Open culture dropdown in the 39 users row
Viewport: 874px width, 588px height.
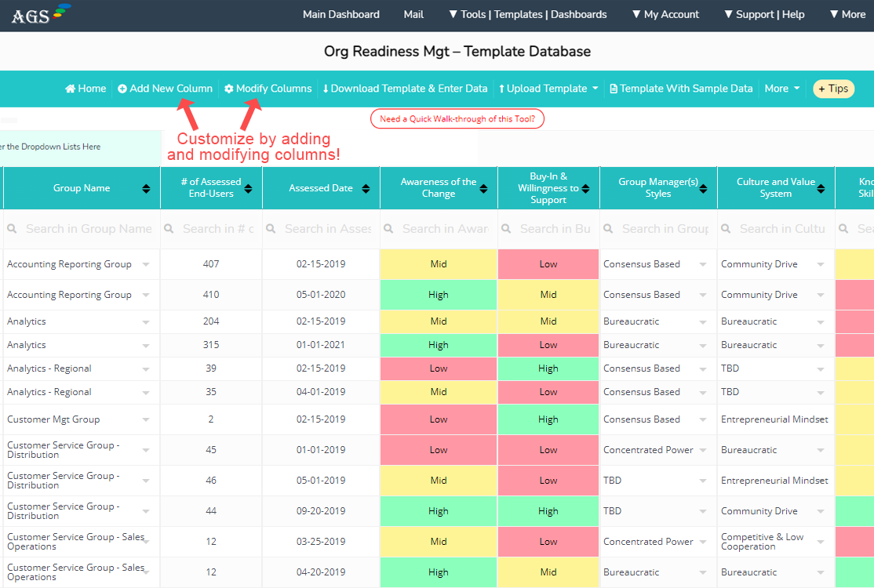click(x=821, y=368)
